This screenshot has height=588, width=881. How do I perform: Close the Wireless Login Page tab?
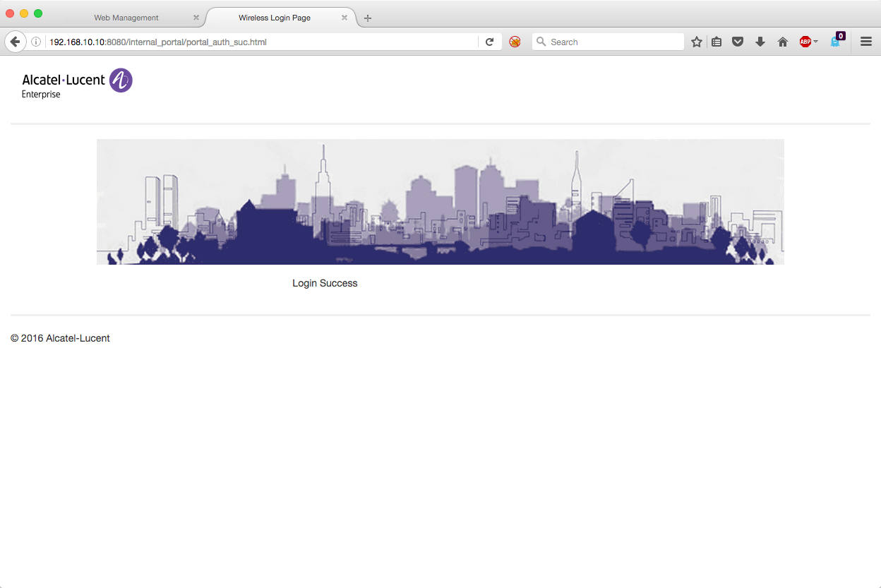tap(344, 18)
